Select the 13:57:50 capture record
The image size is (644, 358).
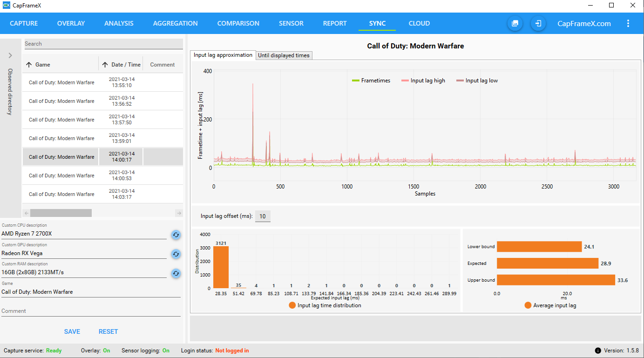tap(102, 120)
